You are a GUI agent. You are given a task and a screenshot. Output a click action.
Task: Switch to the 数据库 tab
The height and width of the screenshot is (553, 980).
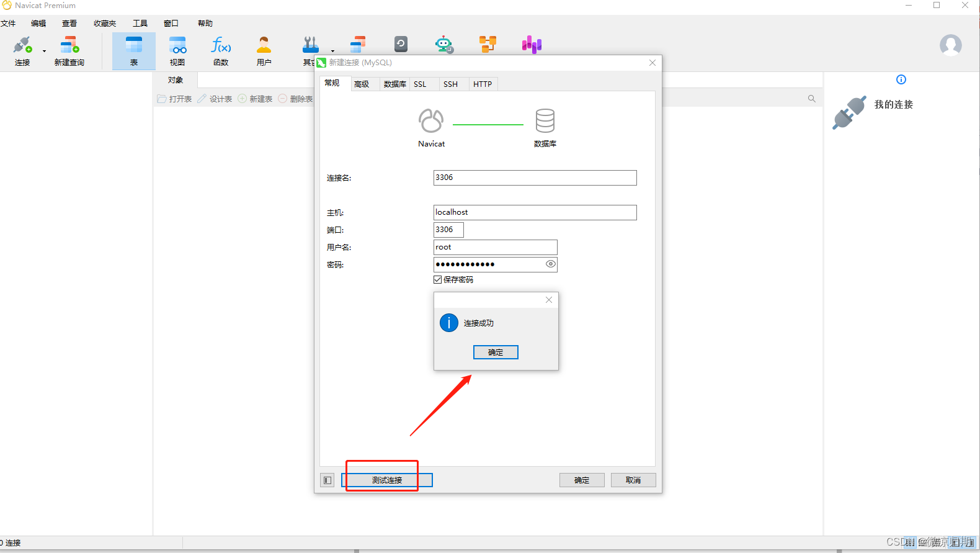pos(394,84)
